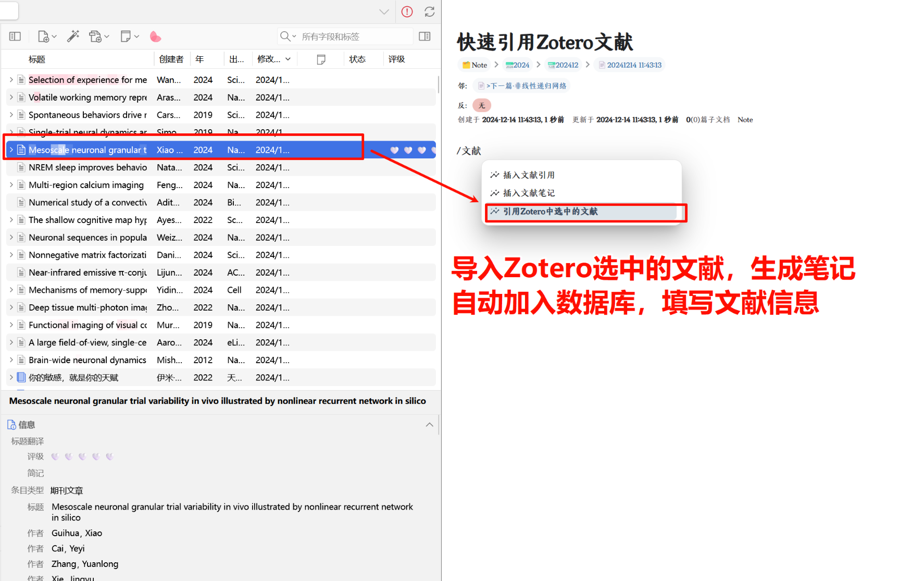Click the document icon of Numerical study row
The height and width of the screenshot is (581, 924).
(x=21, y=202)
